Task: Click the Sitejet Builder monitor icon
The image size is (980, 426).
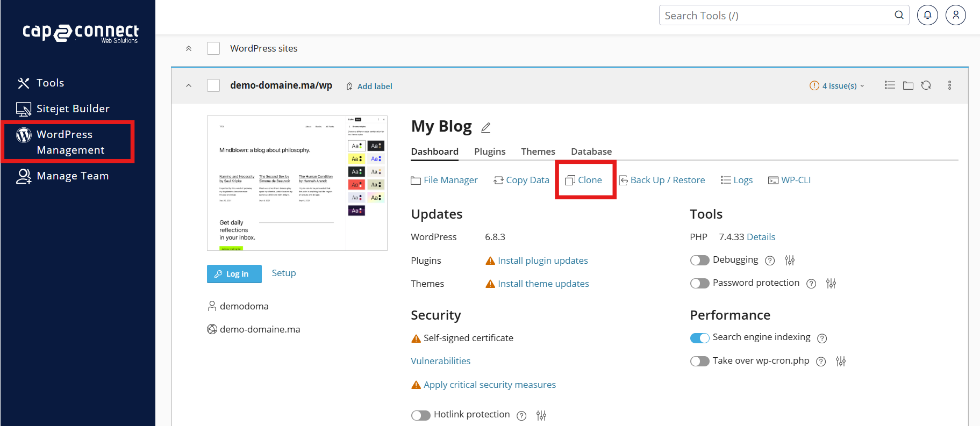Action: pyautogui.click(x=24, y=109)
